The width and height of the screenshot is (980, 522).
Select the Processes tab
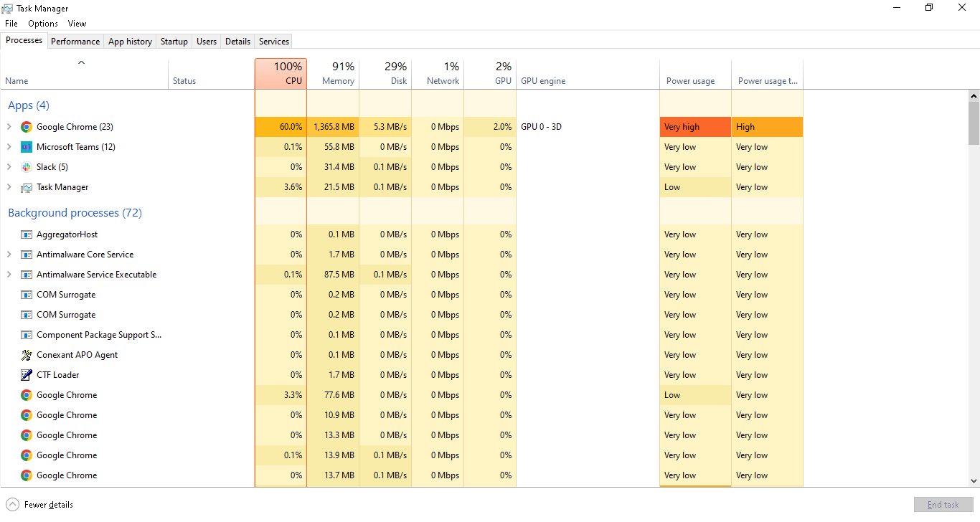coord(24,40)
